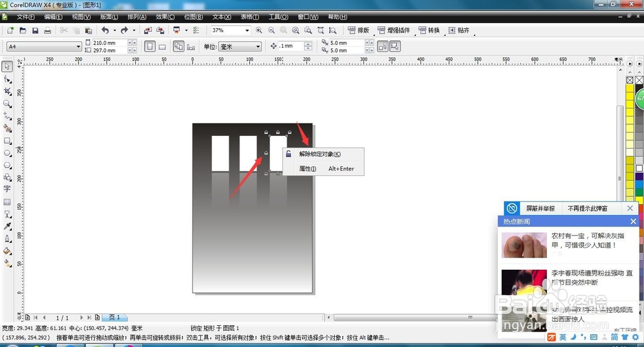The image size is (644, 347).
Task: Choose 解除锁定对象(K) from context menu
Action: coord(323,154)
